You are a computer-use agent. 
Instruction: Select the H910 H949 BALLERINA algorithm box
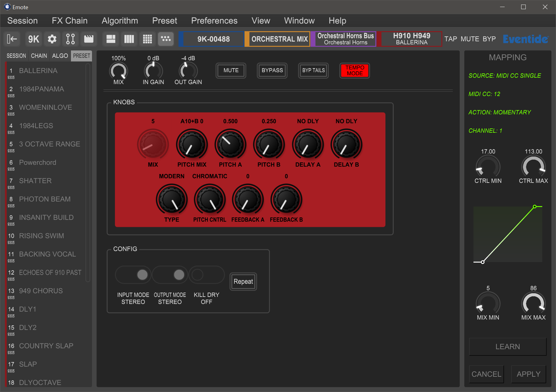[x=410, y=39]
